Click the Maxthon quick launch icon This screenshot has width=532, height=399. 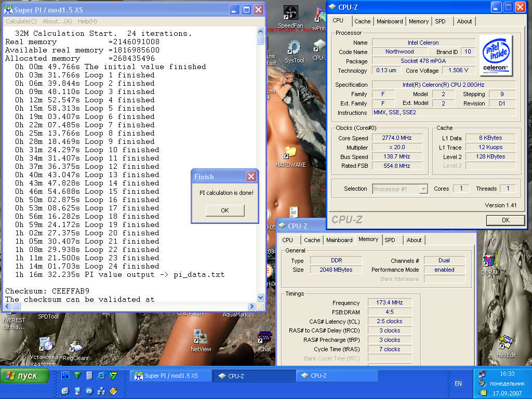coord(89,391)
